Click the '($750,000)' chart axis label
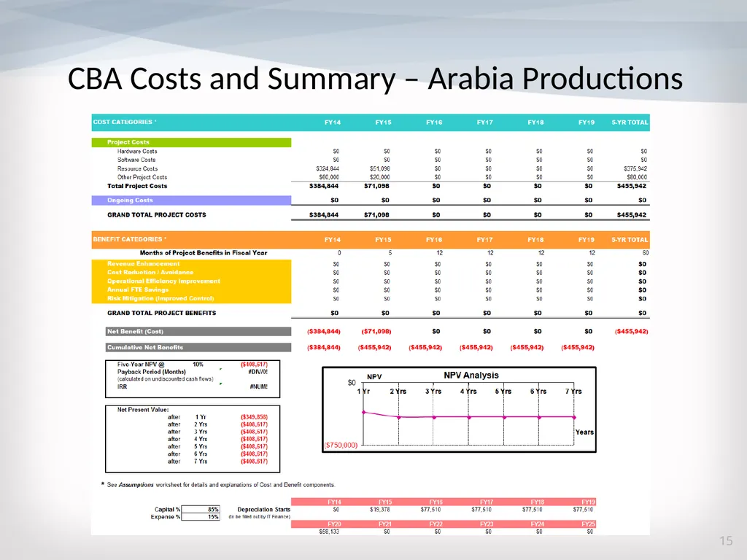Viewport: 747px width, 560px height. 341,445
